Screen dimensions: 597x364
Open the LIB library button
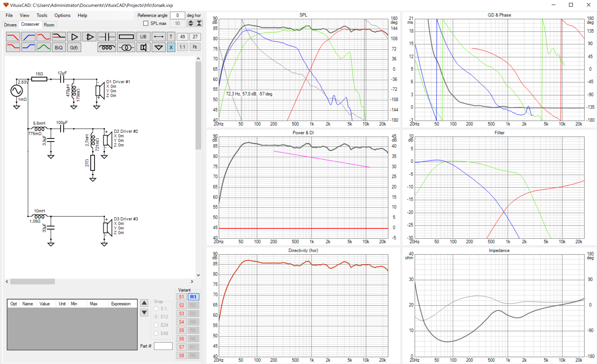143,37
